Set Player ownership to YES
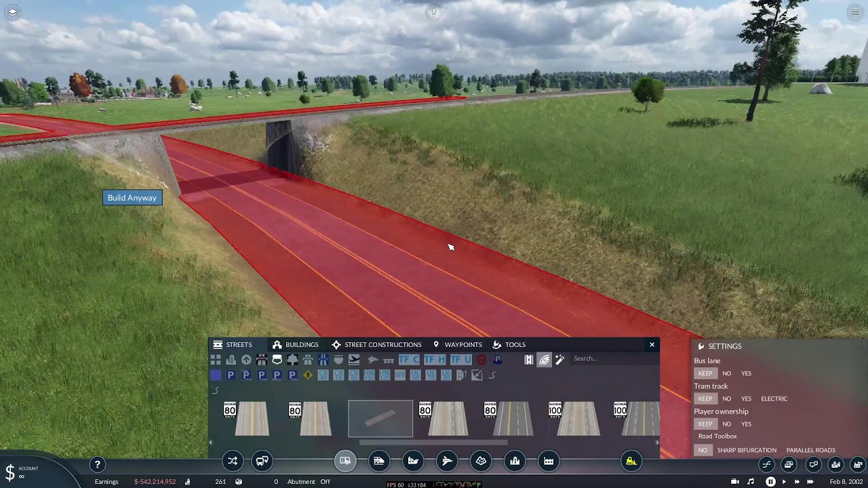 click(747, 424)
